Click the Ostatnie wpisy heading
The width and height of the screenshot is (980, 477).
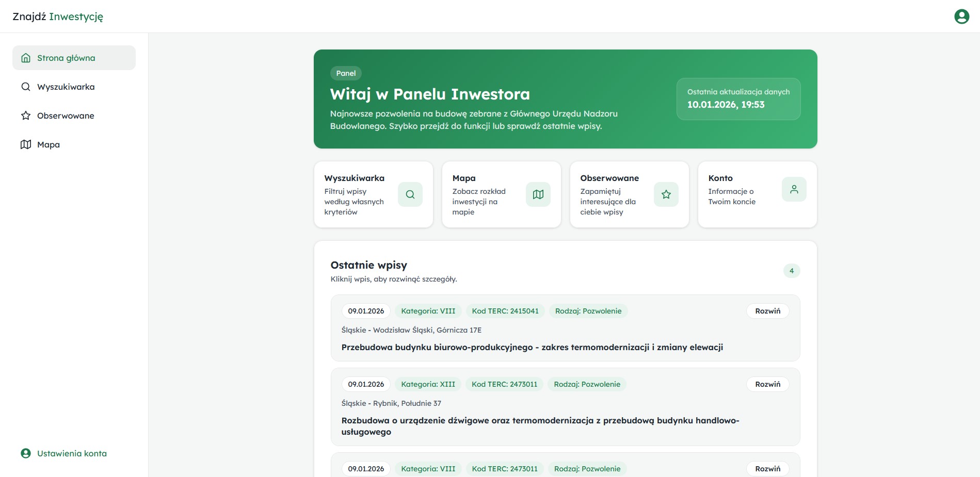pyautogui.click(x=369, y=265)
